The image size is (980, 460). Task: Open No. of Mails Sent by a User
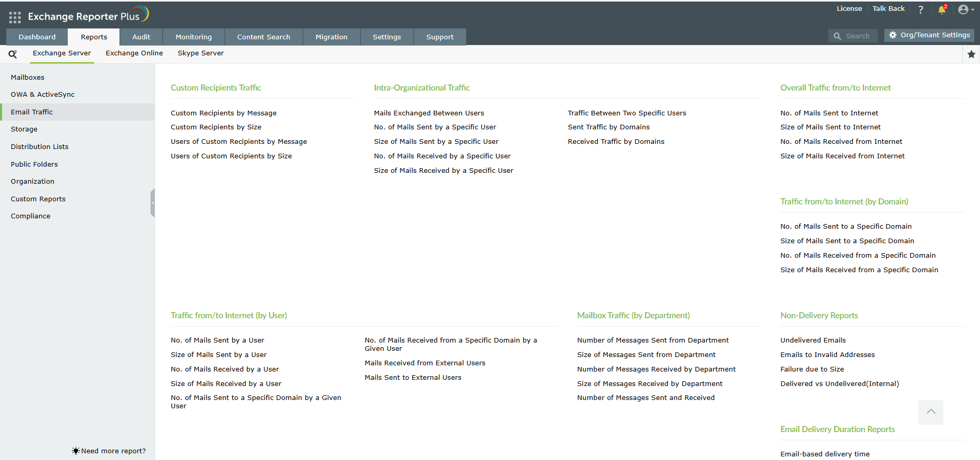click(x=217, y=340)
